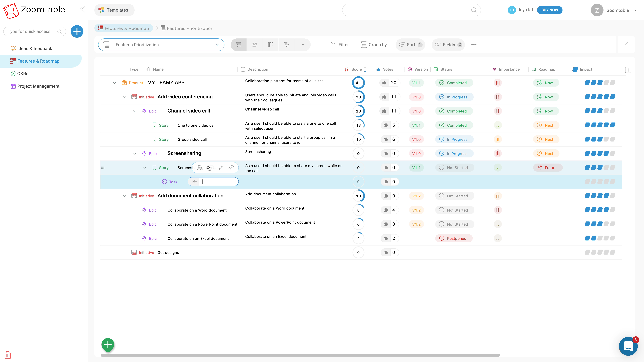
Task: Click the link icon on the Story row
Action: 231,168
